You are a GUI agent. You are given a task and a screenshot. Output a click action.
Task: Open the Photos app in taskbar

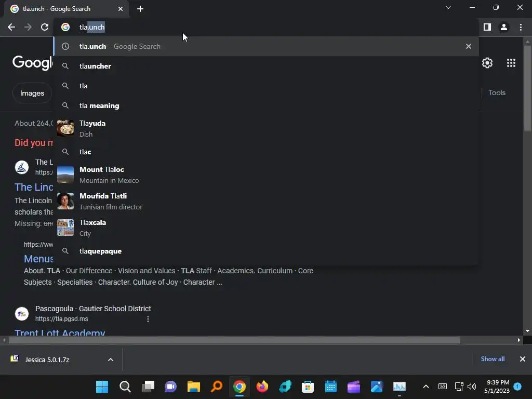click(377, 387)
